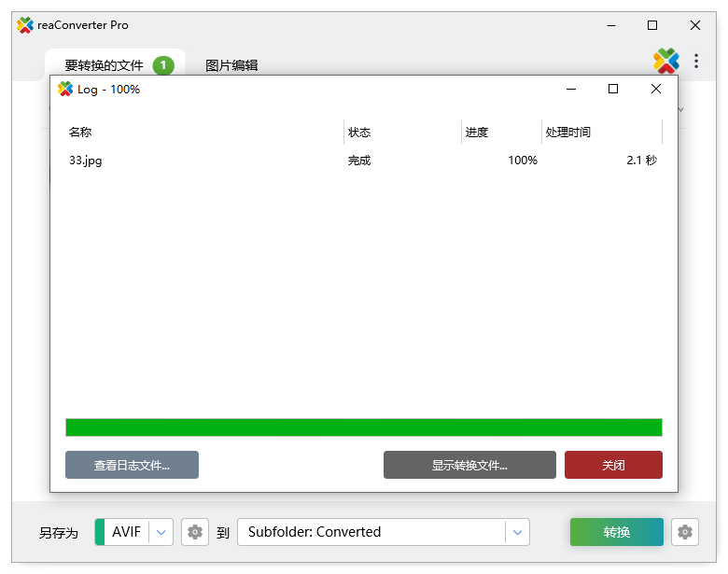Click the 完成 status cell
Viewport: 728px width, 574px height.
(359, 161)
